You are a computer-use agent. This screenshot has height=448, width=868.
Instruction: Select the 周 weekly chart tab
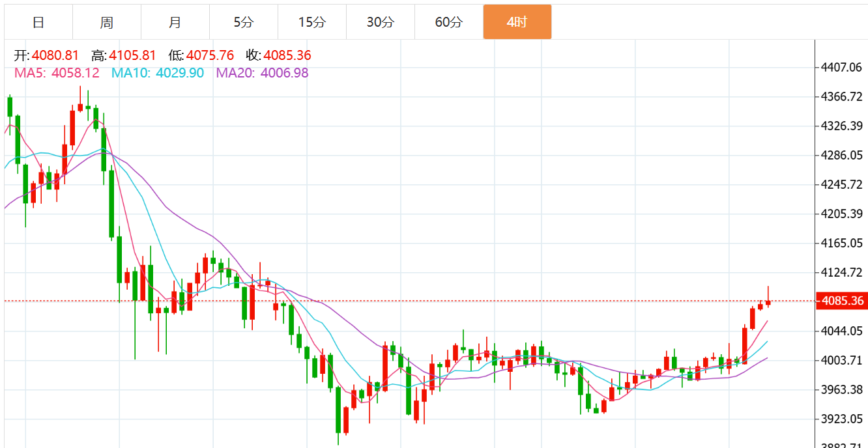pyautogui.click(x=107, y=22)
